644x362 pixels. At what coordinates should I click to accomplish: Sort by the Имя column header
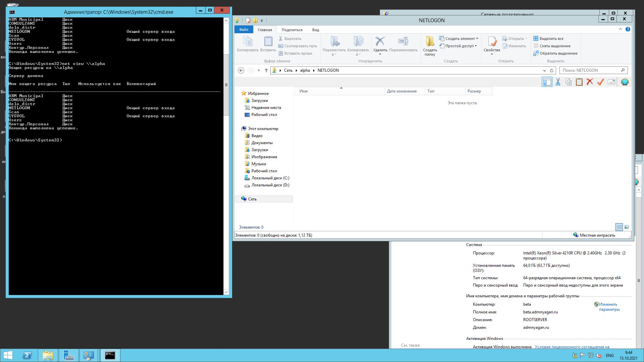tap(339, 91)
